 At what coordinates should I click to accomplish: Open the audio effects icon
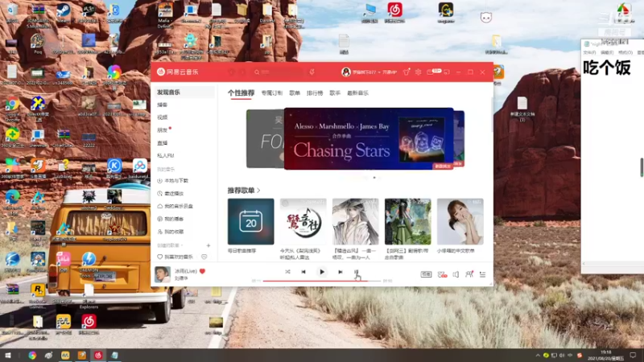[x=442, y=274]
